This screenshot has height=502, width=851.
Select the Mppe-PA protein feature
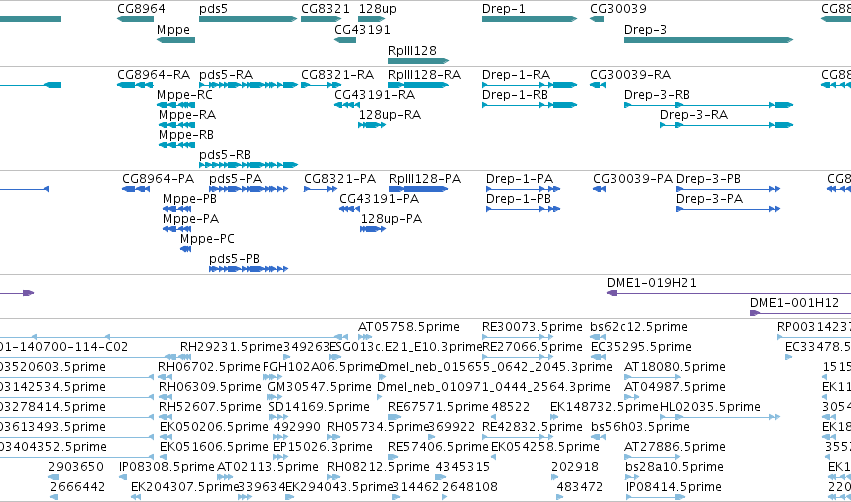[177, 229]
